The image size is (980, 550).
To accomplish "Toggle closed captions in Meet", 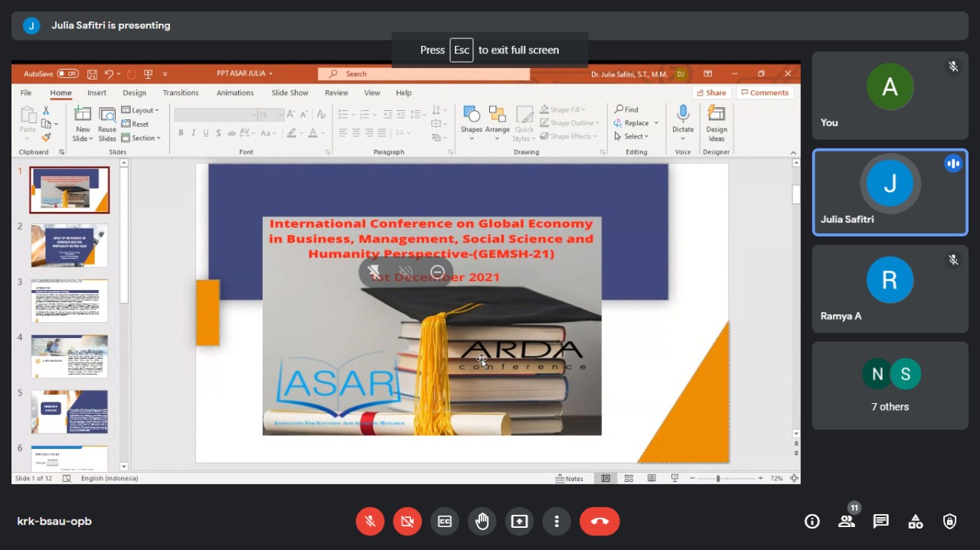I will pos(445,522).
